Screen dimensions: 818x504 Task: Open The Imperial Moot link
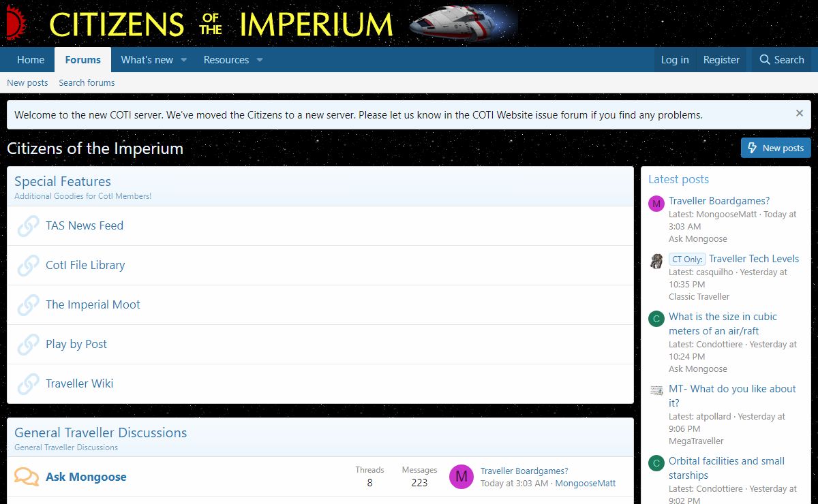[93, 304]
